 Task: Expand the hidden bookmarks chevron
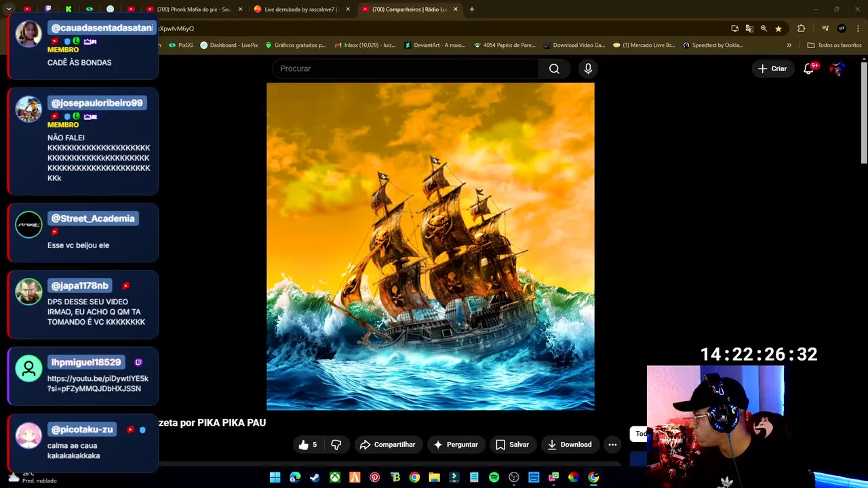coord(789,45)
